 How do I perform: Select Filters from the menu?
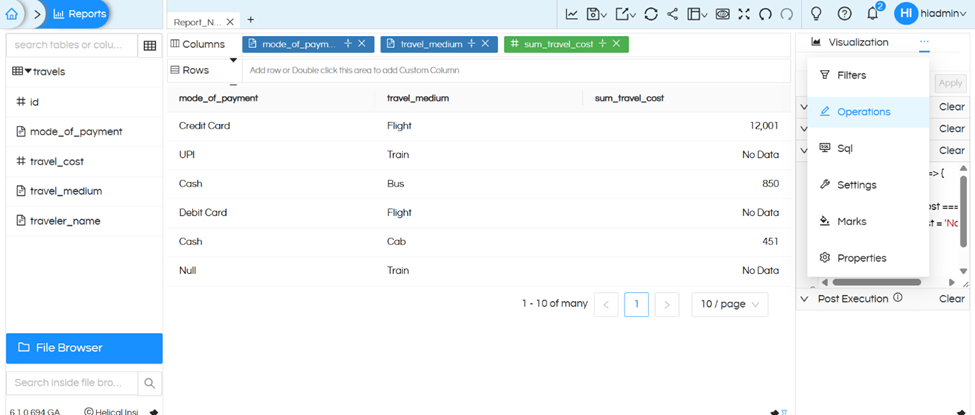pos(851,75)
